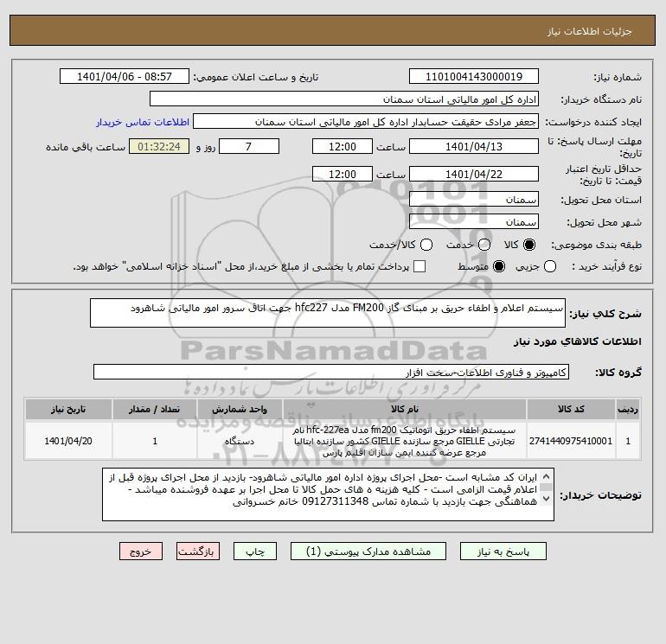Click the response deadline time 12:00 field
Viewport: 666px width, 644px height.
(x=343, y=146)
